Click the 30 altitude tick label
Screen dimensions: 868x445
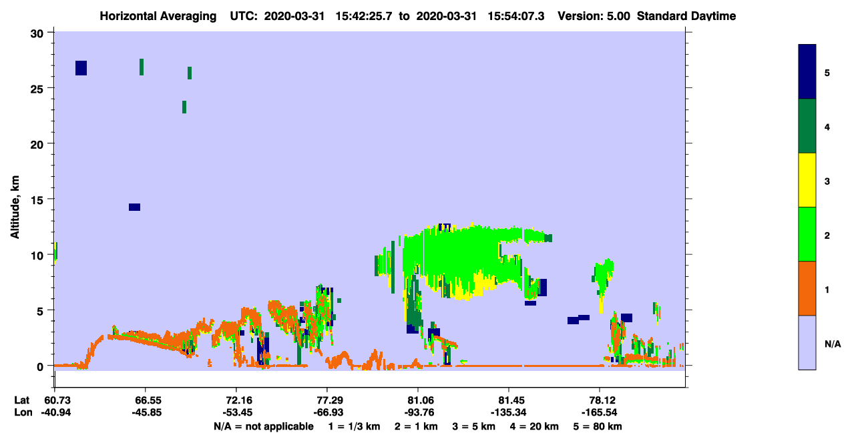pos(39,33)
